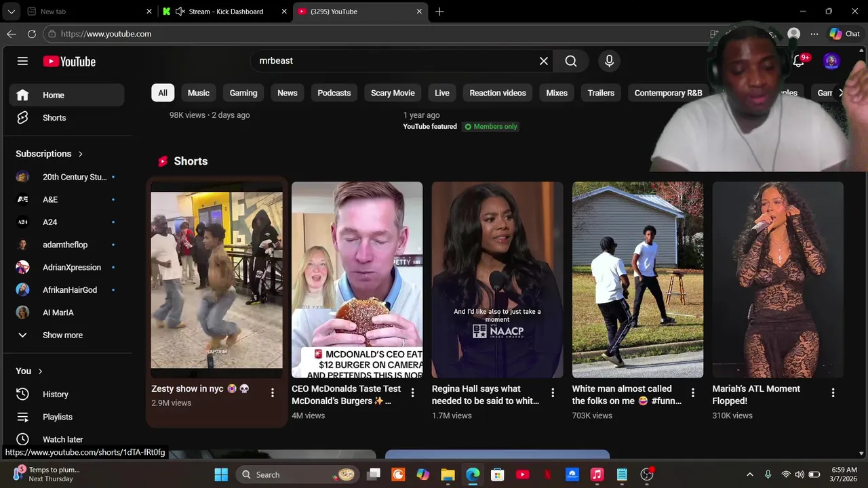868x488 pixels.
Task: Expand Show more subscriptions
Action: pyautogui.click(x=66, y=335)
